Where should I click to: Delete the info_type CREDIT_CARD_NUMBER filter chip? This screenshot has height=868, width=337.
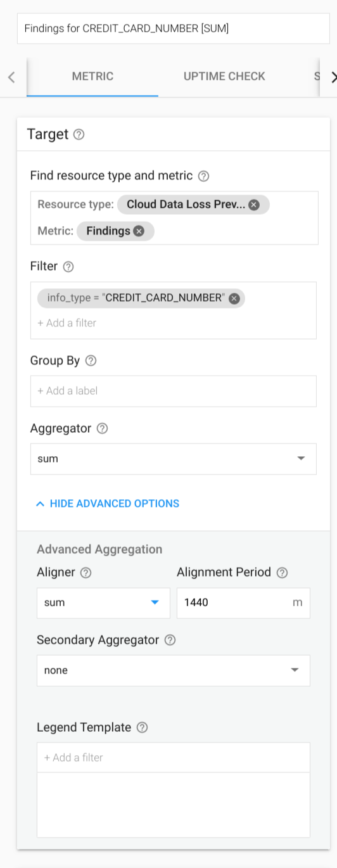[x=234, y=298]
